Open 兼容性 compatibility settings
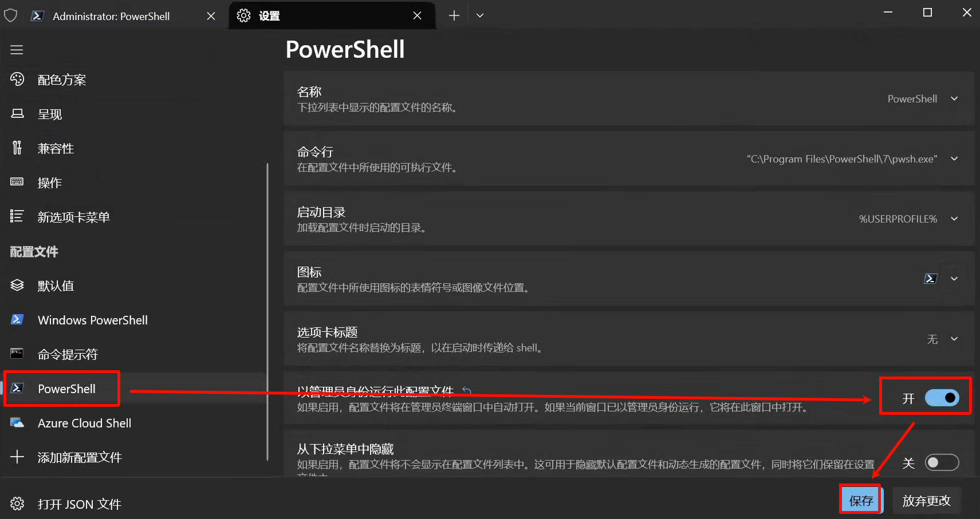Screen dimensions: 980x519 (55, 148)
